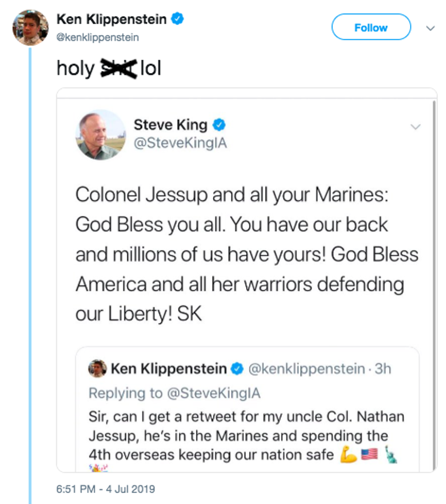446x504 pixels.
Task: Click the small Ken Klippenstein avatar in the nested reply
Action: click(x=97, y=368)
